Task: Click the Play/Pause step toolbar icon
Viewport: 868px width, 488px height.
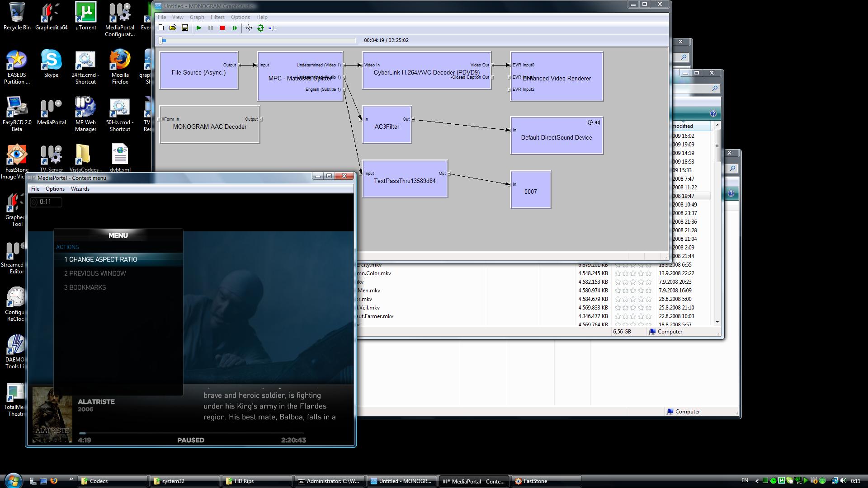Action: pyautogui.click(x=234, y=28)
